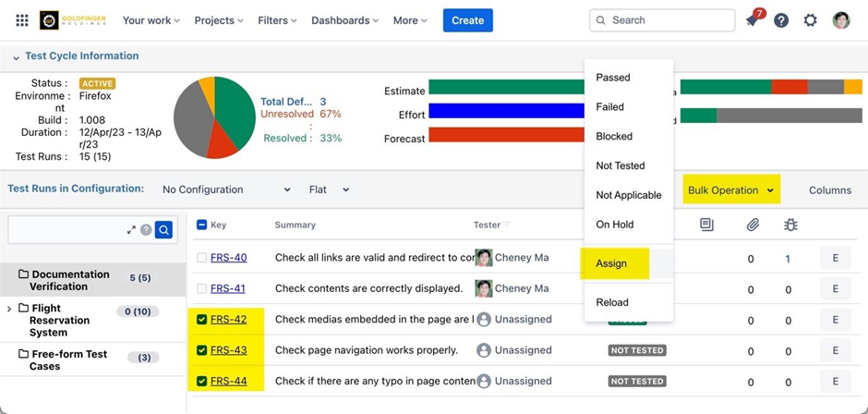Choose Assign from the bulk menu
The width and height of the screenshot is (868, 414).
[611, 263]
